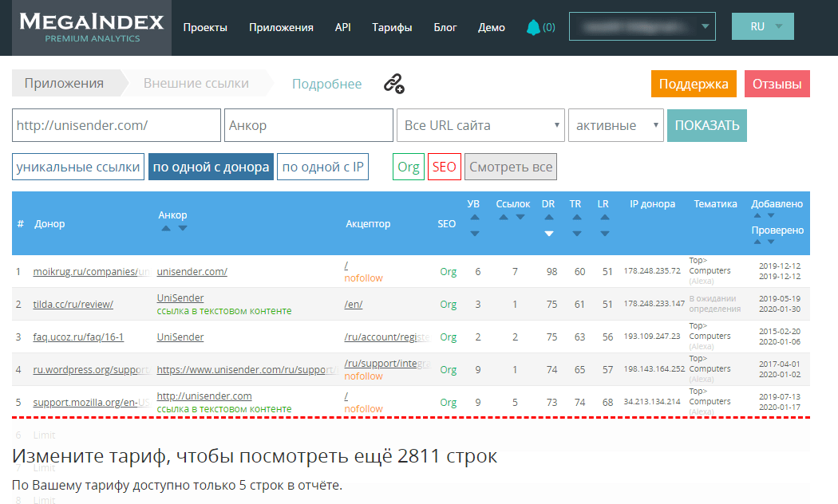Sort TR column descending
The image size is (838, 504).
pyautogui.click(x=577, y=234)
